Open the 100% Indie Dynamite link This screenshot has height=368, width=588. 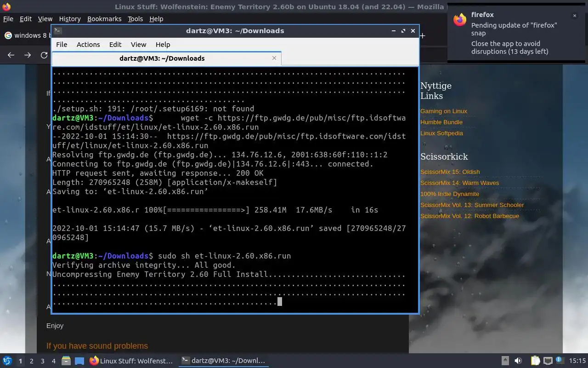pyautogui.click(x=450, y=194)
